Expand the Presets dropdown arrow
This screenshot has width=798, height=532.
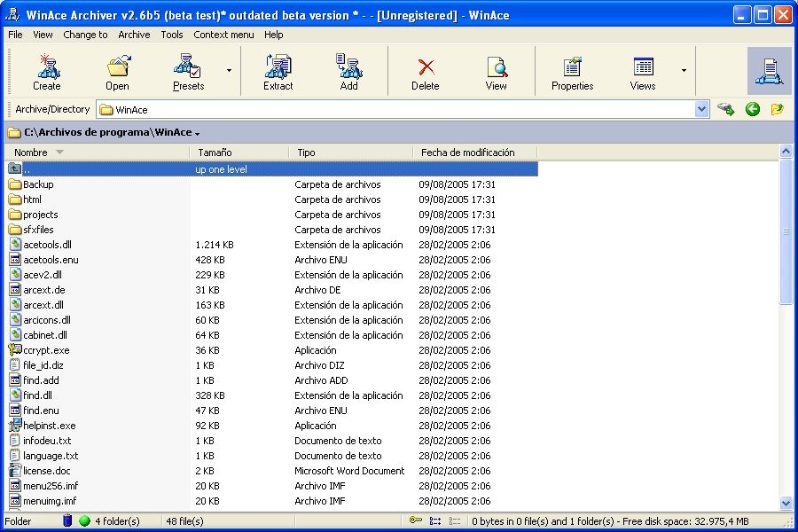click(229, 71)
